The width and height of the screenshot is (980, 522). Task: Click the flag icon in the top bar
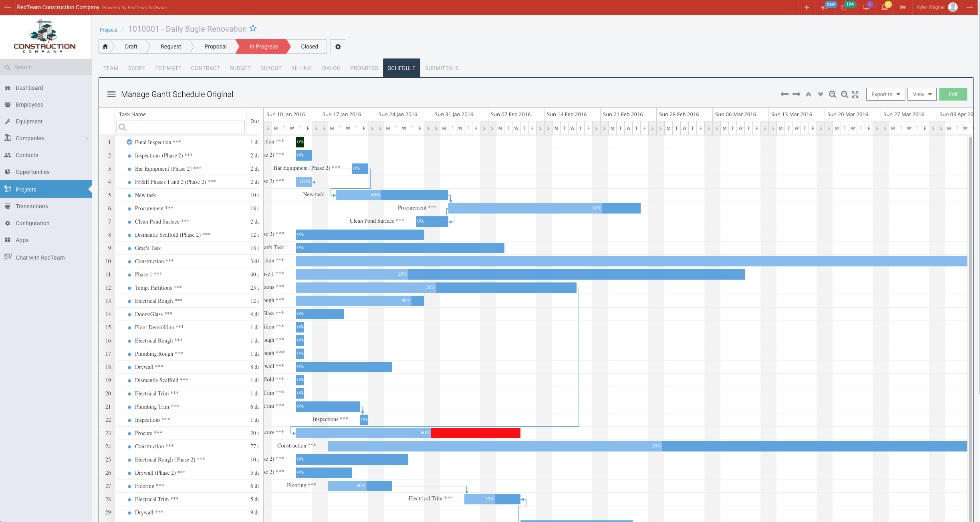point(902,7)
